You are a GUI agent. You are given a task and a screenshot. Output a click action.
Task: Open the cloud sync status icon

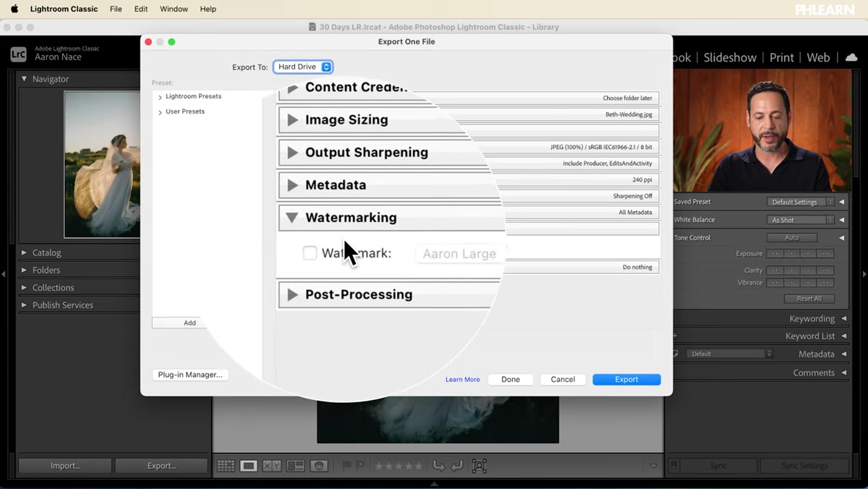(x=851, y=57)
